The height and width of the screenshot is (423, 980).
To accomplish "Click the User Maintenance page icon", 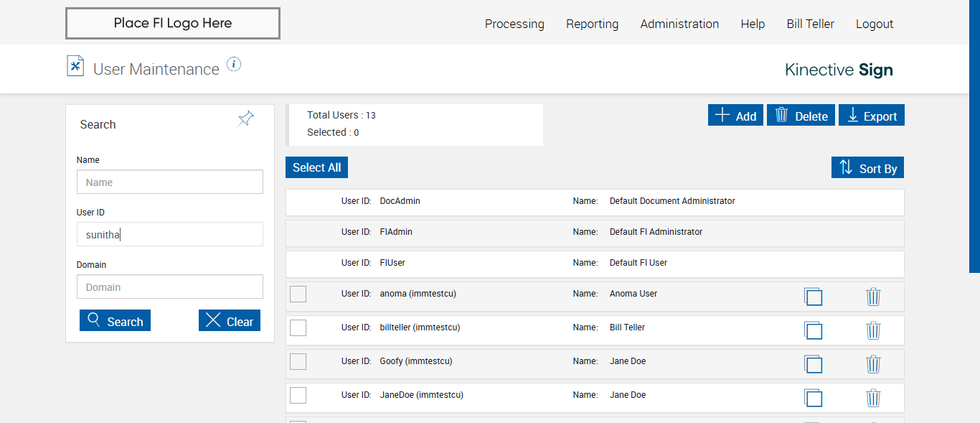I will 75,66.
